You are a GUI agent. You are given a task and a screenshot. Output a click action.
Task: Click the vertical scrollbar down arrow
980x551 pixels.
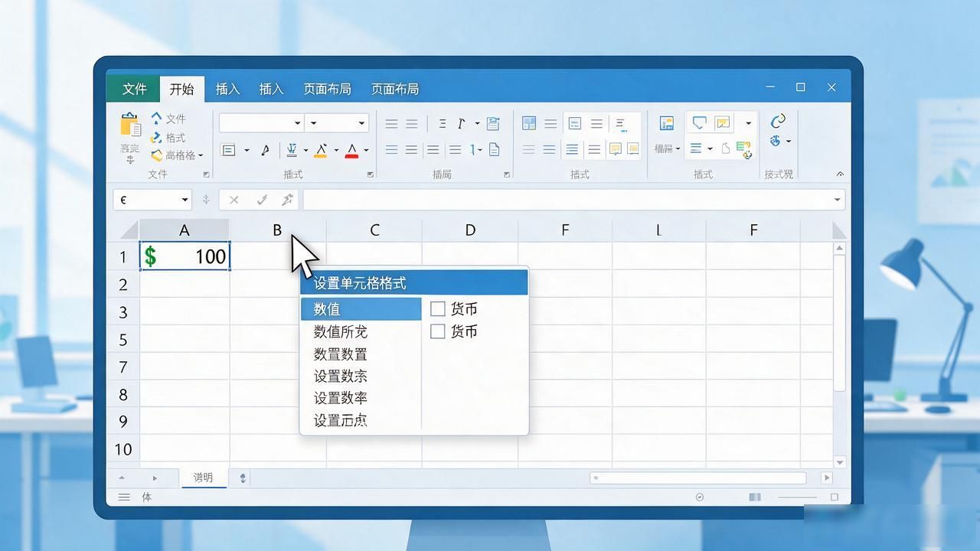tap(840, 462)
